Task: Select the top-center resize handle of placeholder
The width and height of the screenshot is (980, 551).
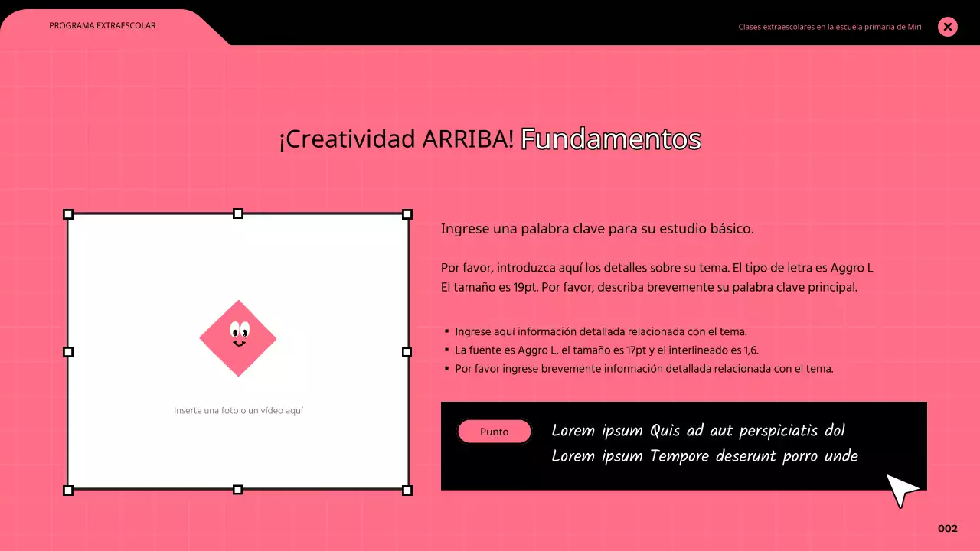Action: [237, 214]
